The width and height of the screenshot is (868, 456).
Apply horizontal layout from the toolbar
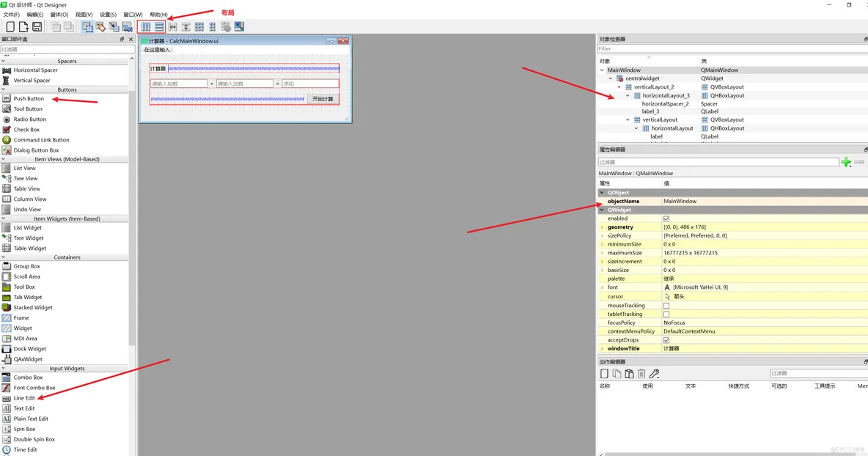tap(146, 27)
